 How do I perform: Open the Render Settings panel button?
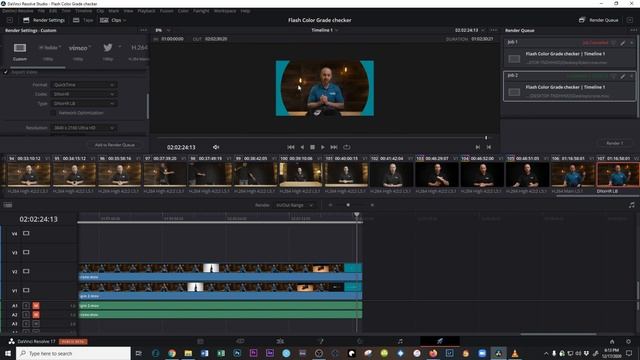click(44, 20)
